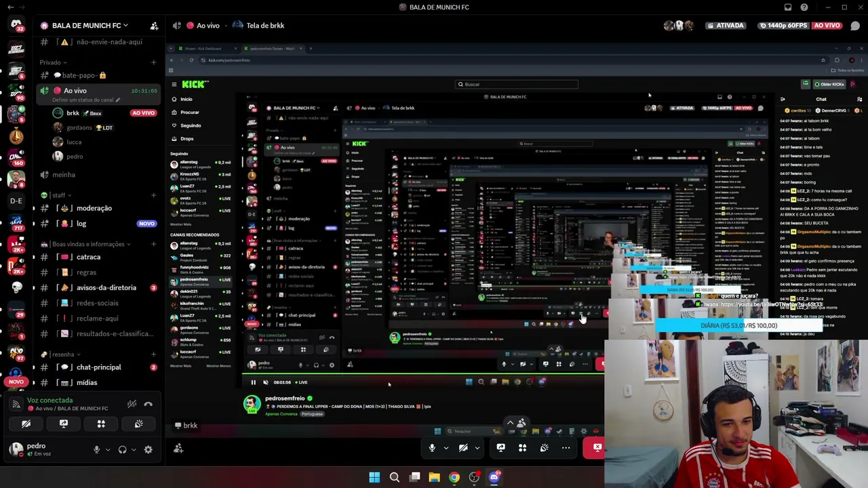Open Discord from the taskbar
This screenshot has width=868, height=488.
coord(494,477)
